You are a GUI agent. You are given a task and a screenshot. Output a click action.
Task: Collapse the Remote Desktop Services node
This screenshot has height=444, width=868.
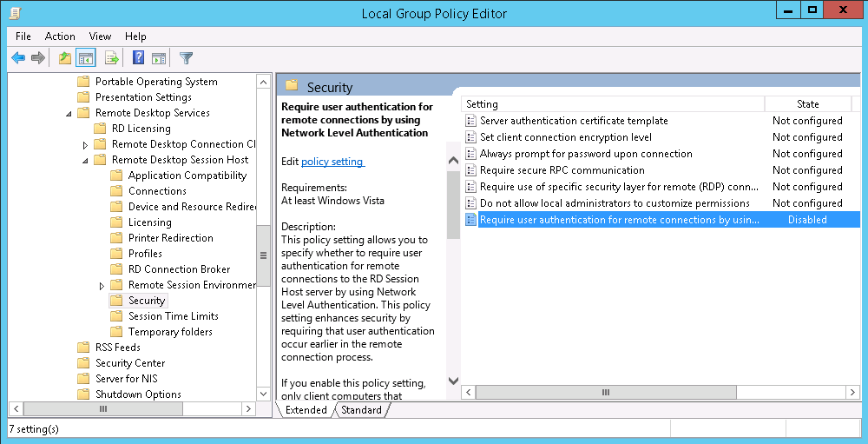pos(69,114)
